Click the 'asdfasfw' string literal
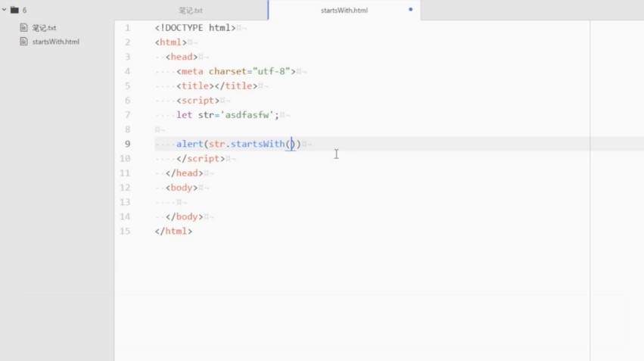Viewport: 644px width, 361px height. 247,115
